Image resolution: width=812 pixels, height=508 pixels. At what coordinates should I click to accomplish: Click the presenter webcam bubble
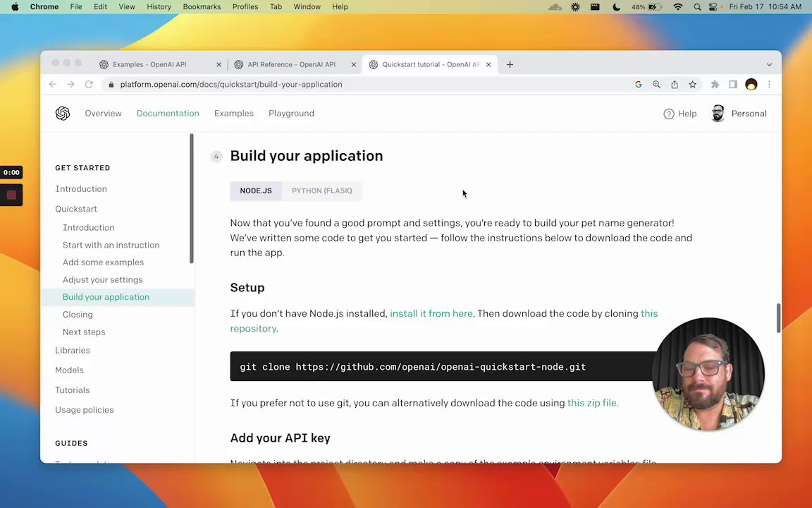[x=708, y=374]
